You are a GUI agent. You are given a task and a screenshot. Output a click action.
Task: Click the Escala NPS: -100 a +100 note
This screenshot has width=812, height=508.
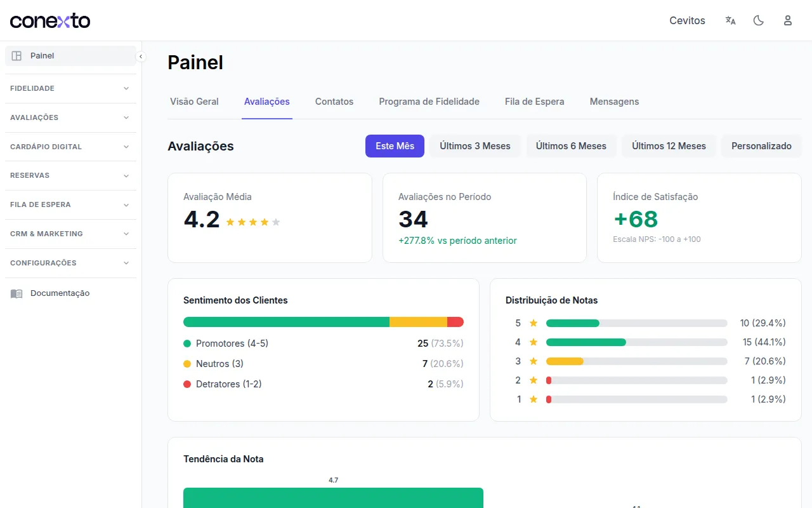pos(657,239)
